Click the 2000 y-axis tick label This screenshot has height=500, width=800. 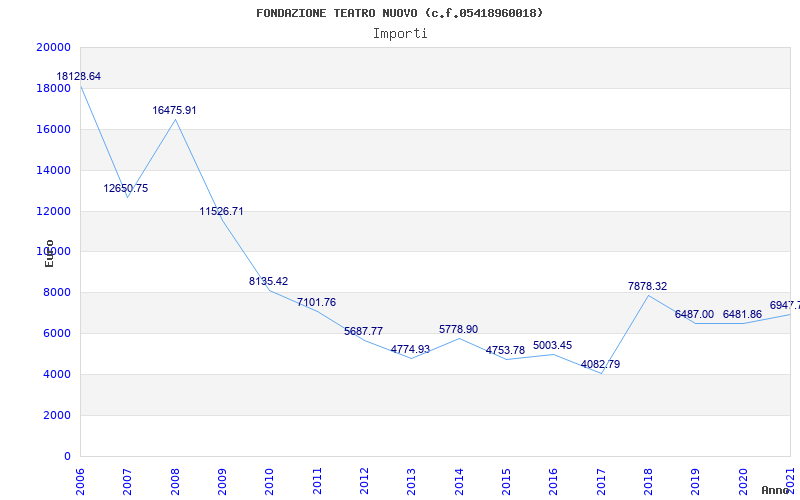pos(56,415)
